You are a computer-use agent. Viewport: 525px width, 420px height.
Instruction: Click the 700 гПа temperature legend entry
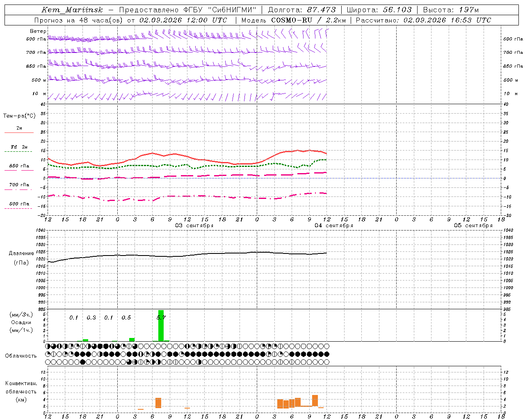pos(19,185)
